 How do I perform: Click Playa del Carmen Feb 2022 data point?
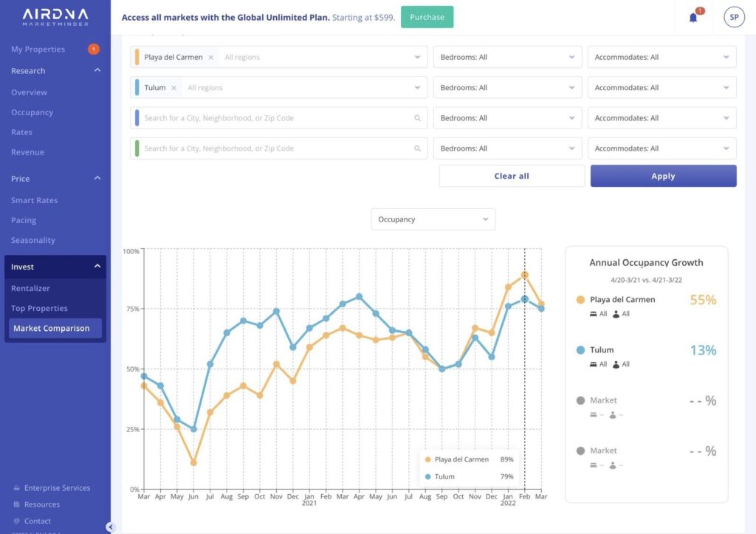525,275
